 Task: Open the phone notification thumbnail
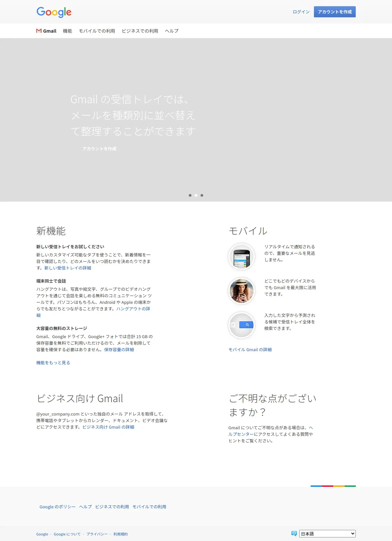(241, 257)
